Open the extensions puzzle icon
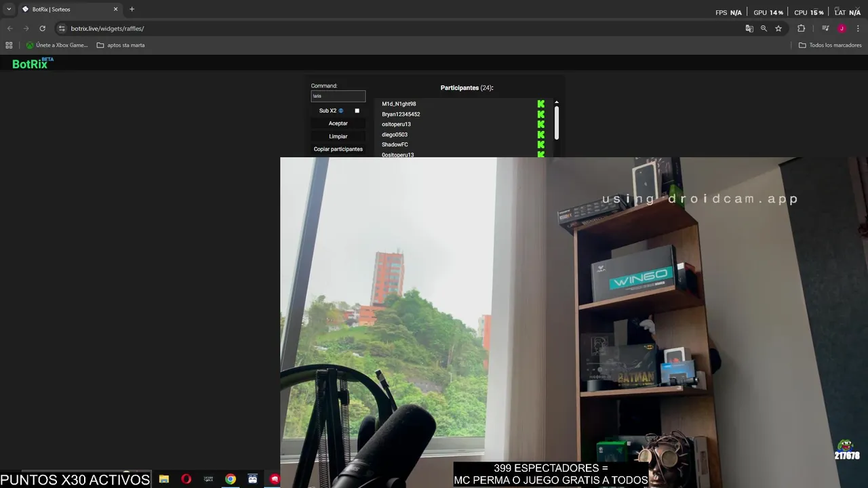The height and width of the screenshot is (488, 868). [x=801, y=28]
